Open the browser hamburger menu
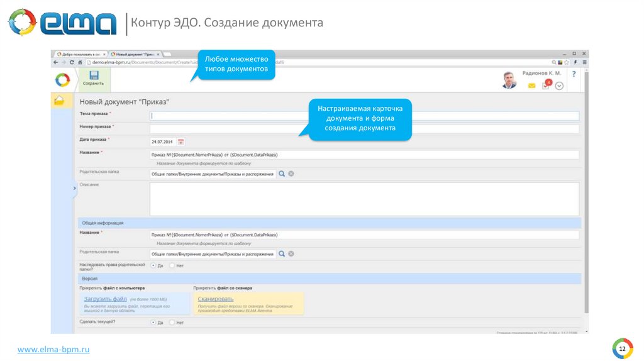The height and width of the screenshot is (361, 644). pyautogui.click(x=584, y=62)
